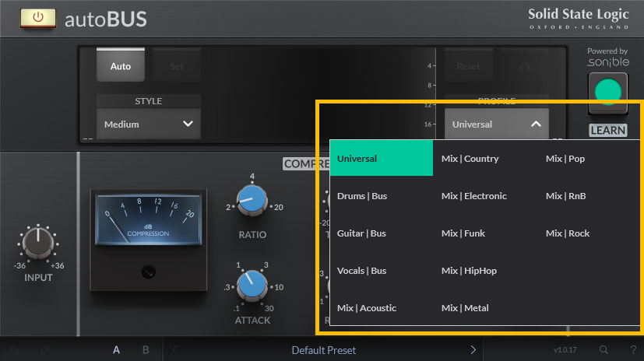Image resolution: width=644 pixels, height=361 pixels.
Task: Click the undo arrow icon
Action: (x=14, y=350)
